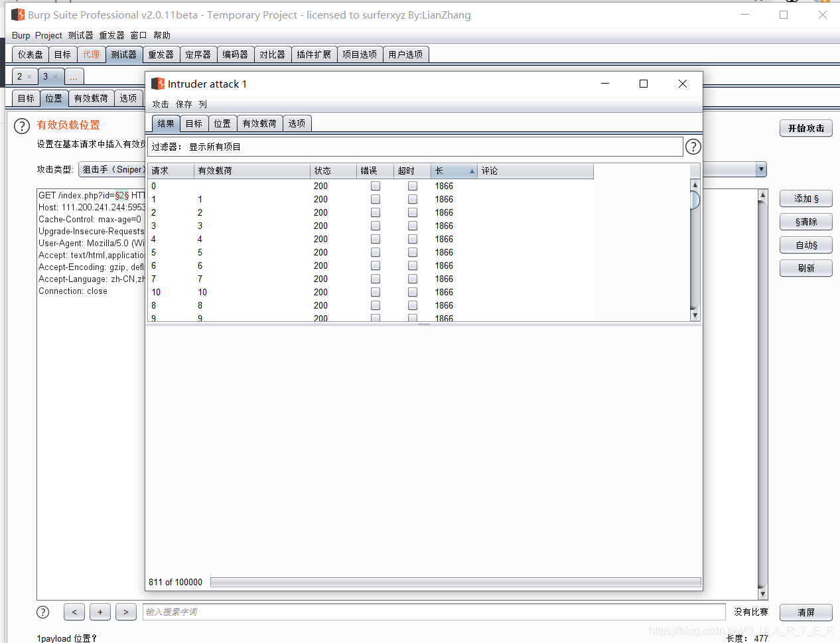840x643 pixels.
Task: Toggle 错误 checkbox for request 1
Action: 376,199
